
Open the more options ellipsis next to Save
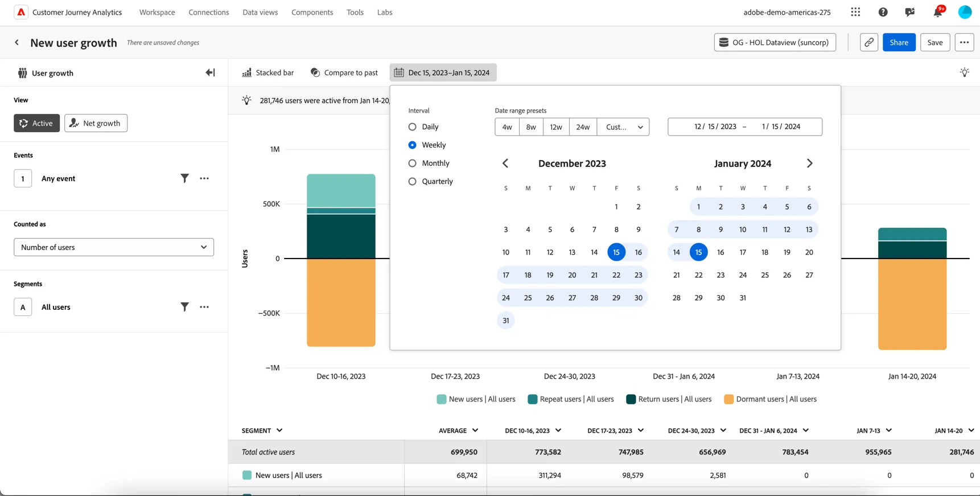(964, 42)
